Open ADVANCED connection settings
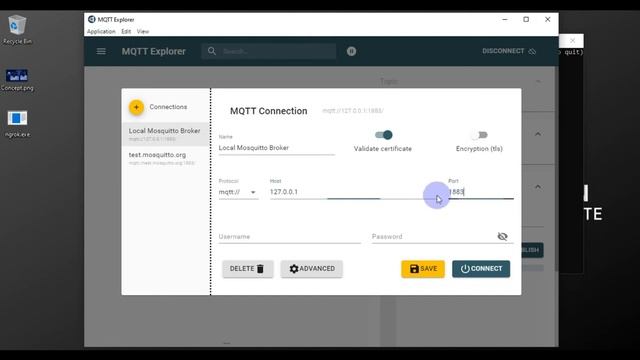Viewport: 640px width, 360px height. (x=311, y=269)
